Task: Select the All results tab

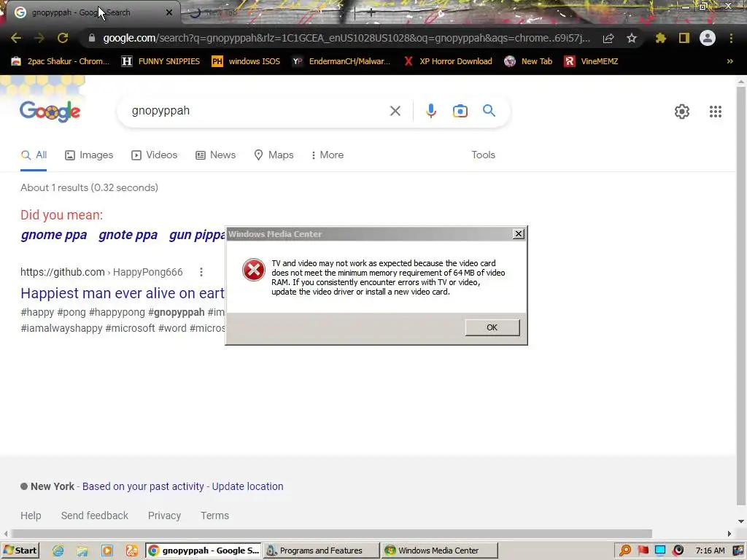Action: 34,155
